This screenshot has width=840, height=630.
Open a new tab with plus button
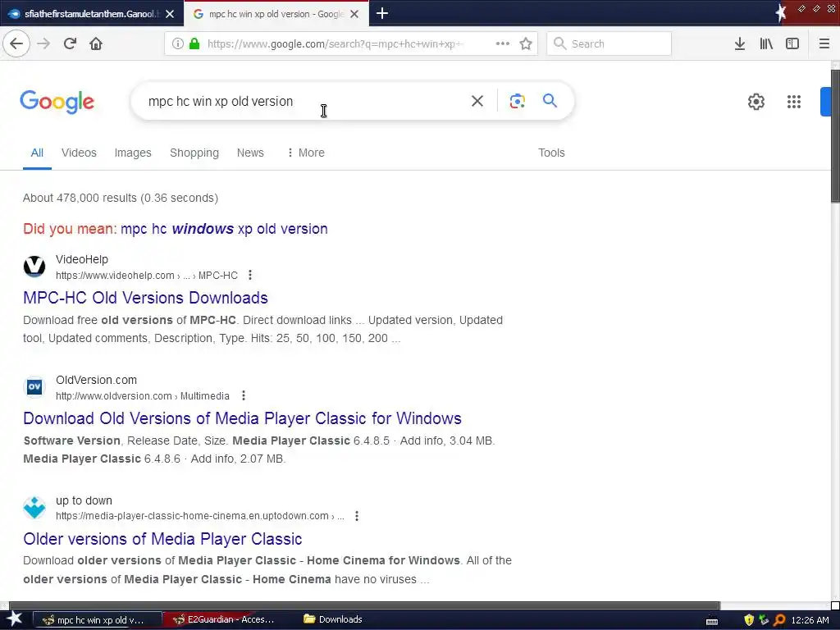click(382, 13)
